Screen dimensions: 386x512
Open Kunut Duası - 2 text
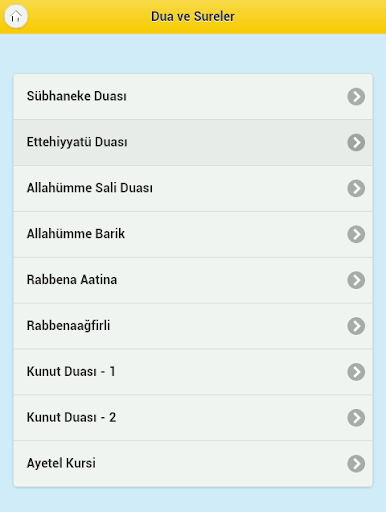(x=193, y=418)
